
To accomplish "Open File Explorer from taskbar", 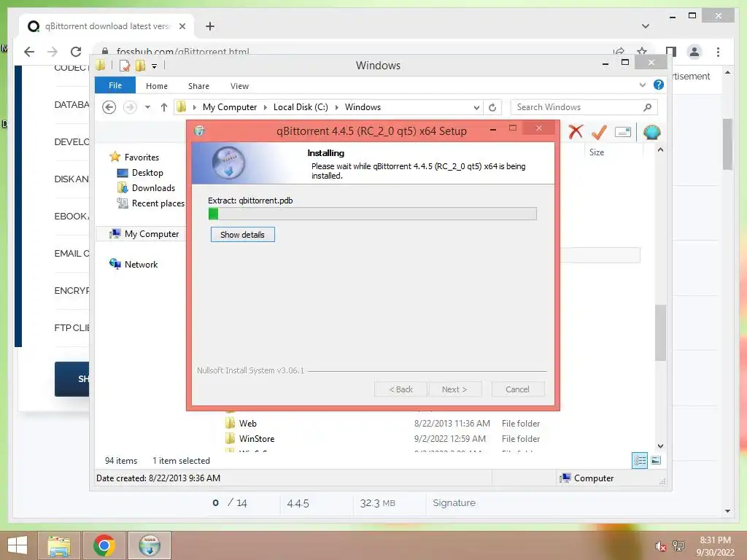I will point(59,545).
